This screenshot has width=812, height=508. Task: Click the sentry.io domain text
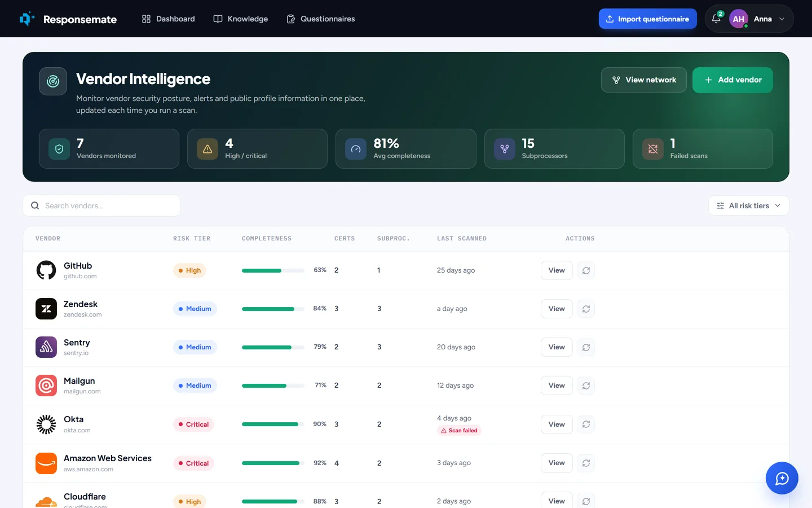76,353
